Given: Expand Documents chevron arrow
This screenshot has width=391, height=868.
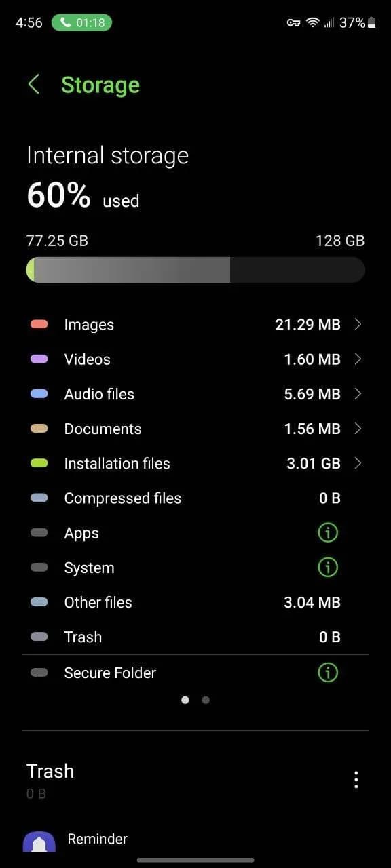Looking at the screenshot, I should point(358,428).
